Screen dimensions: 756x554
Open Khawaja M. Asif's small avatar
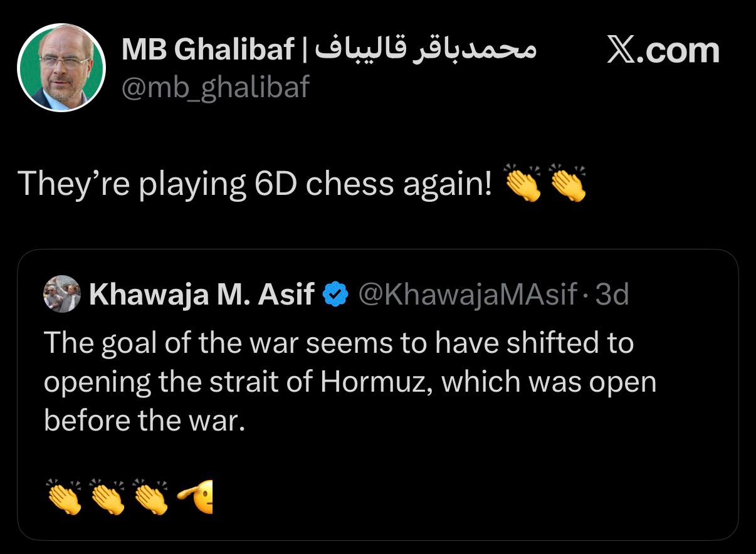pos(61,294)
